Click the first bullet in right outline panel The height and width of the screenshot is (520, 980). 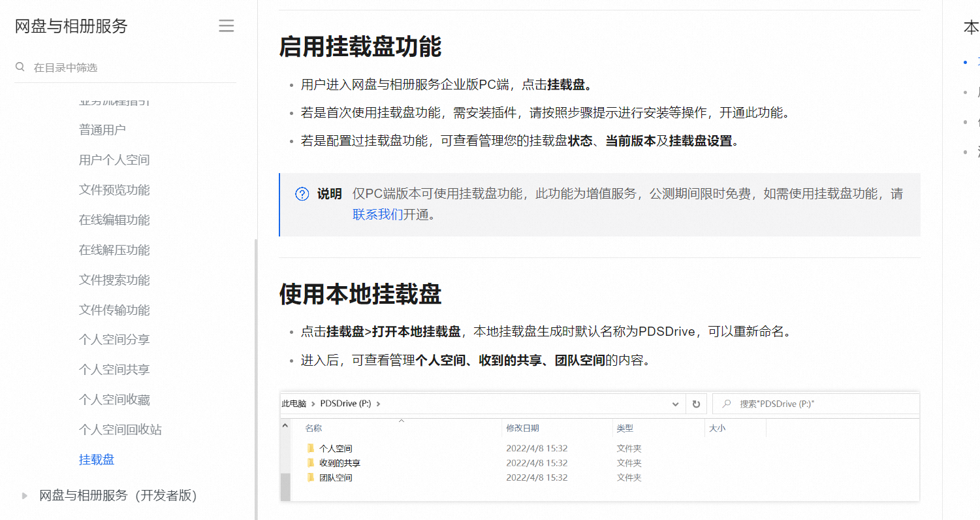click(966, 62)
